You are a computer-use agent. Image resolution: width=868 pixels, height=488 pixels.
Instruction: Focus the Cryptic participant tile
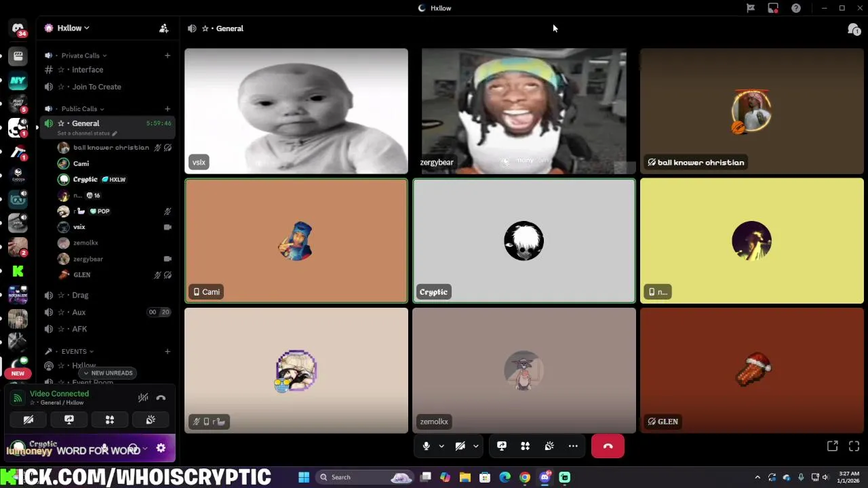pyautogui.click(x=524, y=241)
